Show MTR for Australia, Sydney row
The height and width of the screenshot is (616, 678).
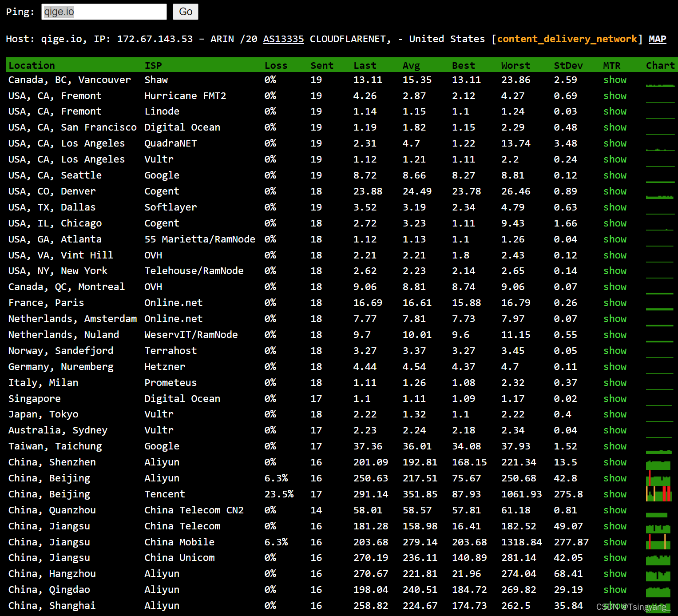[615, 430]
